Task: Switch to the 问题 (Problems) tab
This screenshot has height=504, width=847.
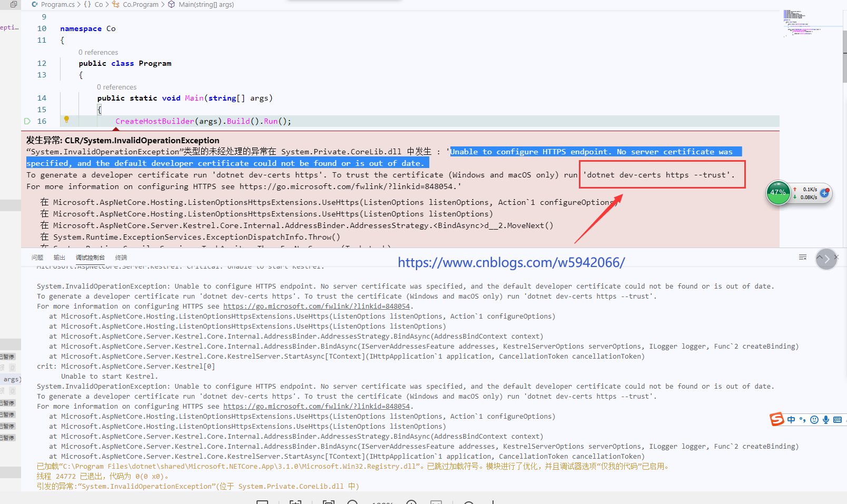Action: [x=37, y=258]
